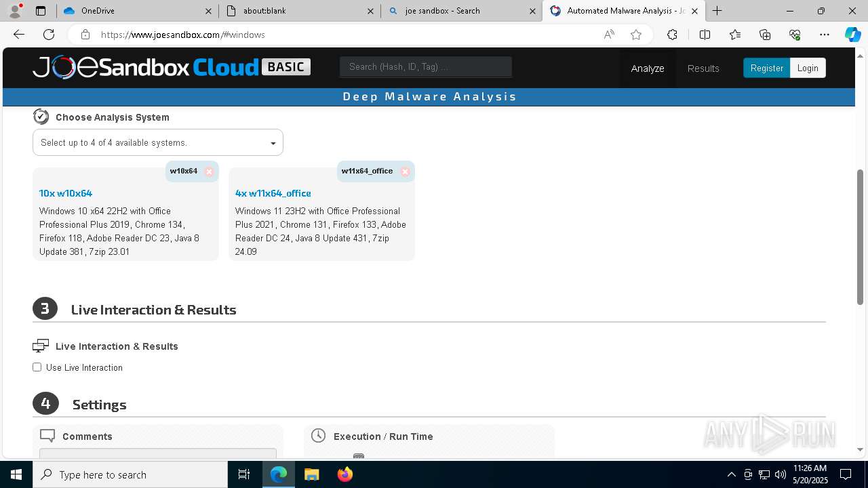The height and width of the screenshot is (488, 868).
Task: Click the Login button
Action: 808,68
